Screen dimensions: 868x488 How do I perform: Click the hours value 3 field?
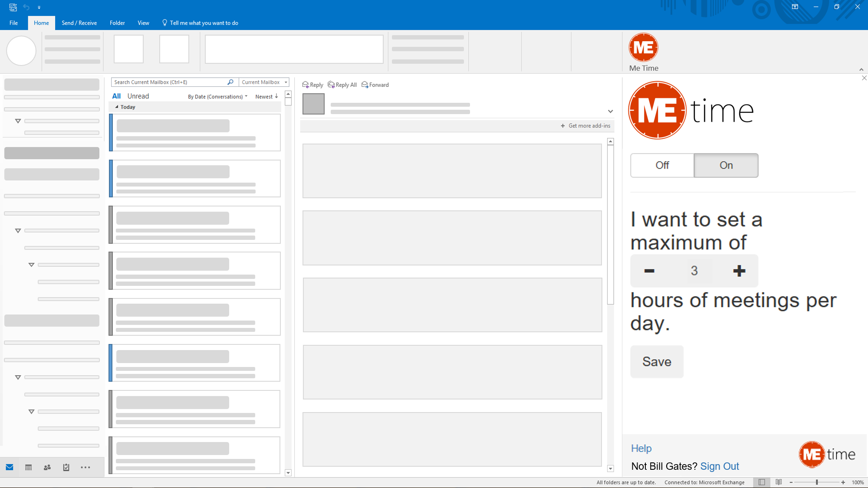point(694,271)
